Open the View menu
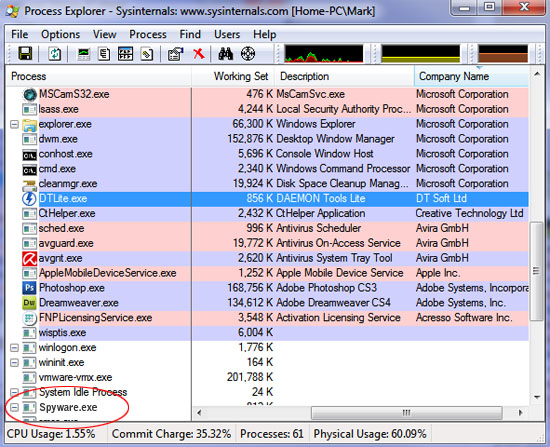This screenshot has height=447, width=550. pyautogui.click(x=104, y=34)
